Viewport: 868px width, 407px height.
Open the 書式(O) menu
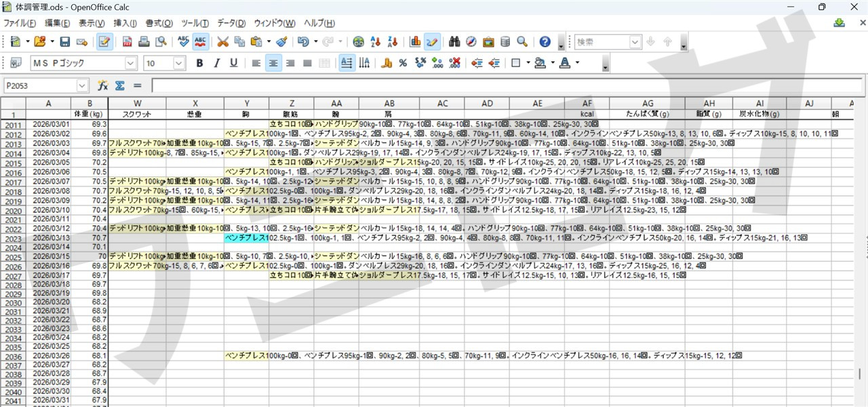(159, 23)
